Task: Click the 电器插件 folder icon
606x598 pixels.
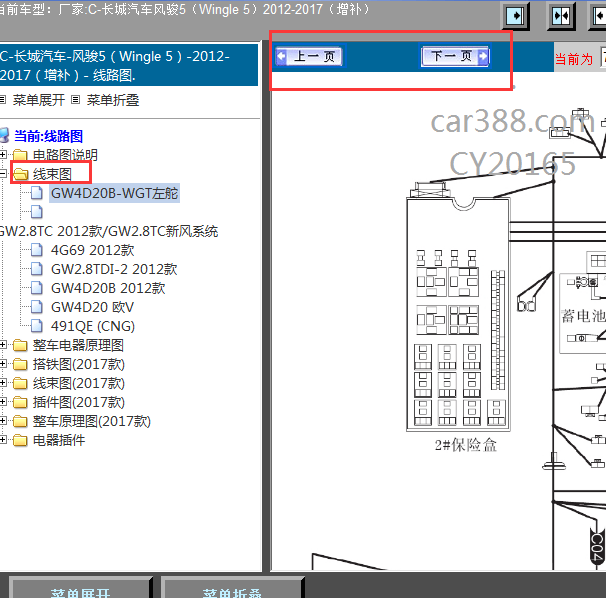Action: (20, 440)
